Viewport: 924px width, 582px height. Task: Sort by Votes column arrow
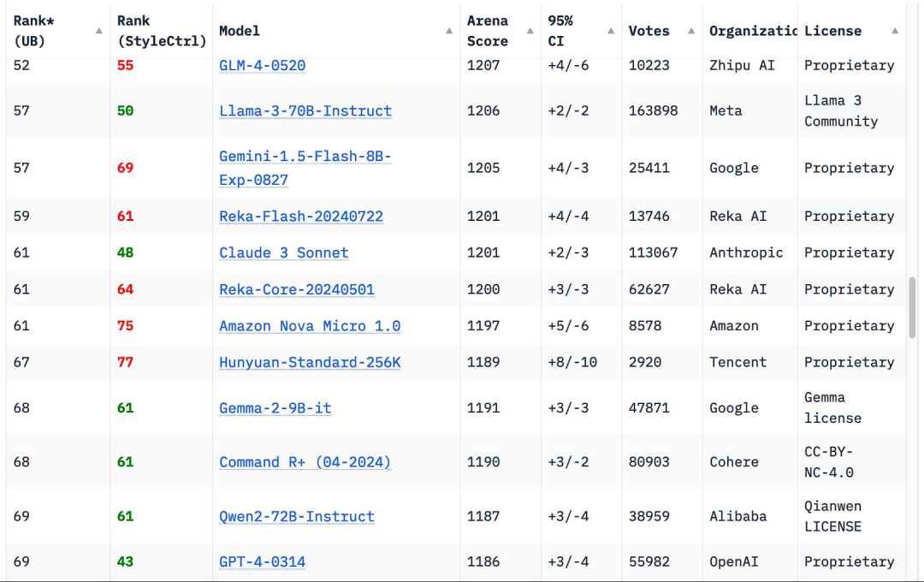coord(691,31)
